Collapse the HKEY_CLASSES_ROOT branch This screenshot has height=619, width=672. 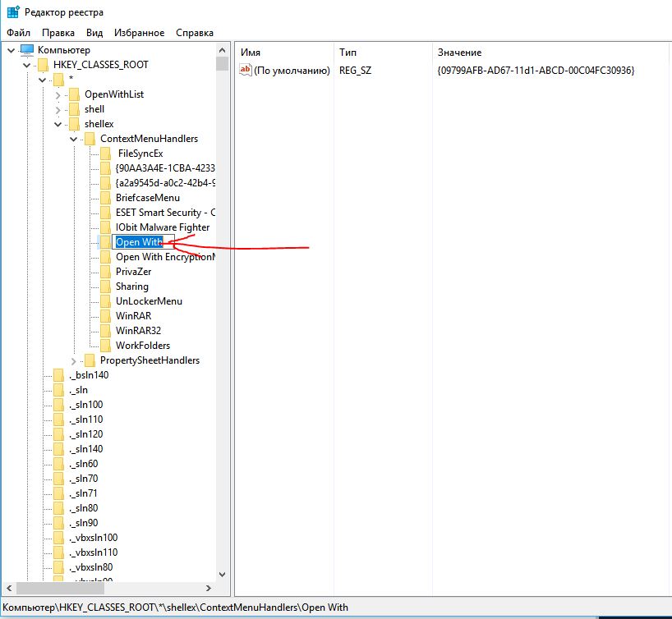click(26, 65)
